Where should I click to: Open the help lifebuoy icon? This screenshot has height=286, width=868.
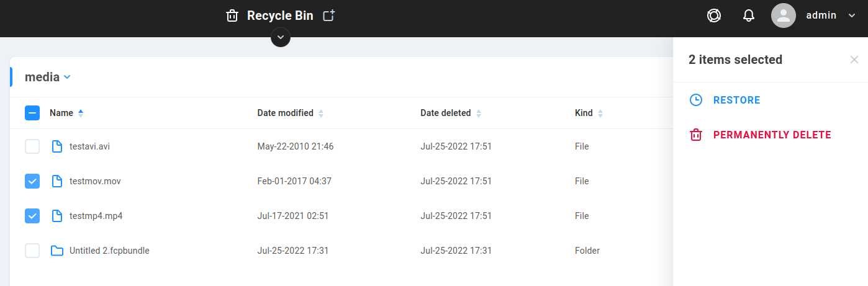click(x=714, y=16)
